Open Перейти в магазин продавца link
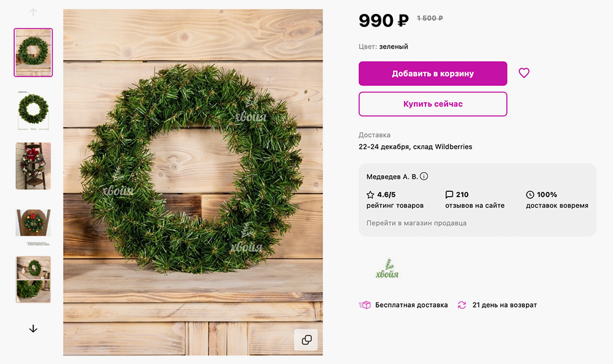Screen dimensions: 613x364 416,223
